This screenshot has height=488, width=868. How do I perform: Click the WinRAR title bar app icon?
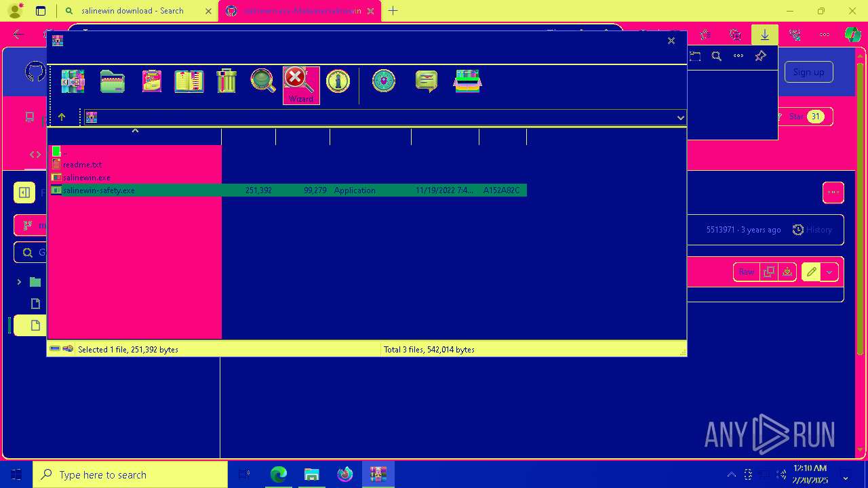point(58,41)
